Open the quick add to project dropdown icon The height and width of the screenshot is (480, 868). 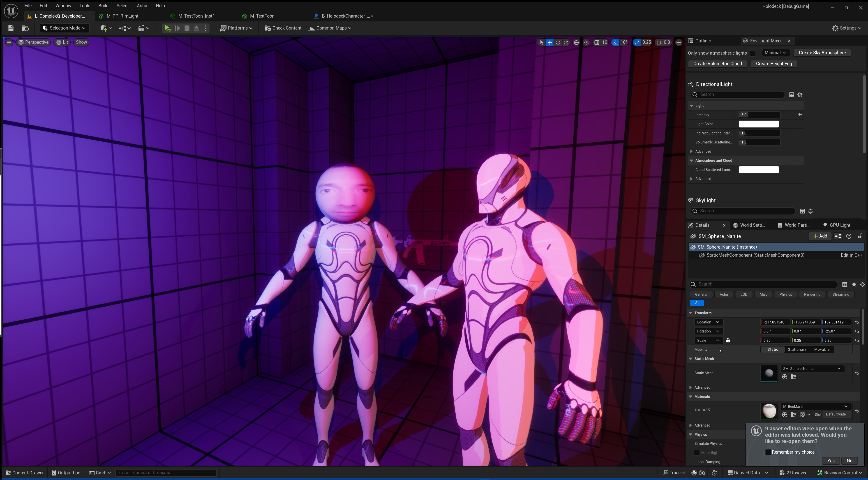(x=106, y=28)
